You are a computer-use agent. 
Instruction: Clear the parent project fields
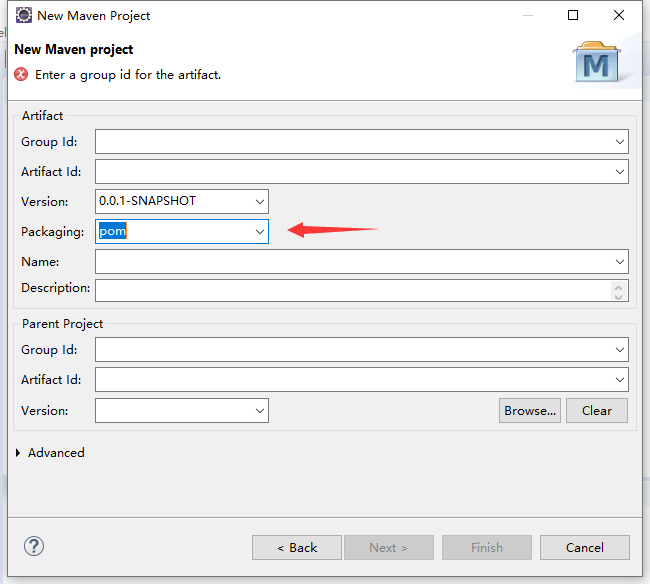pyautogui.click(x=597, y=411)
